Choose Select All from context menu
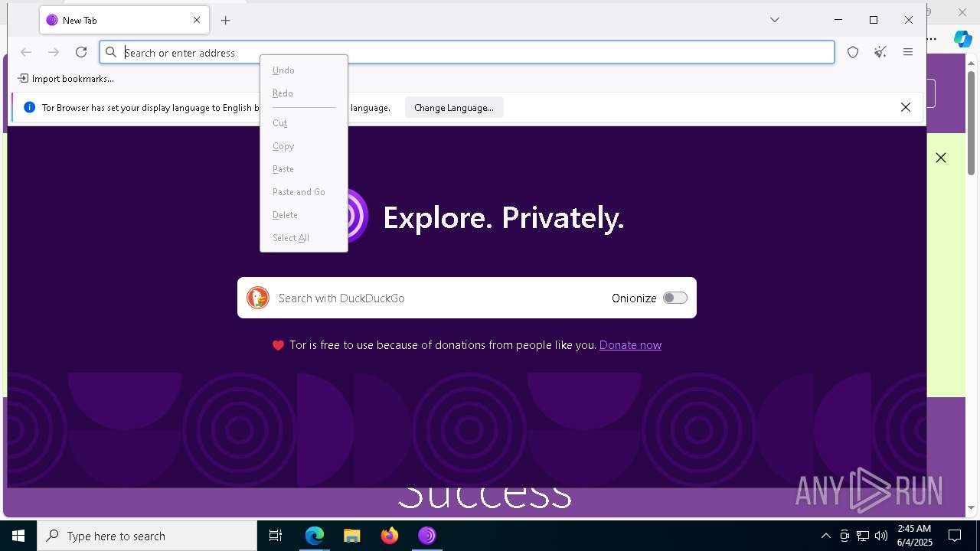Screen dimensions: 980x551 (x=304, y=238)
